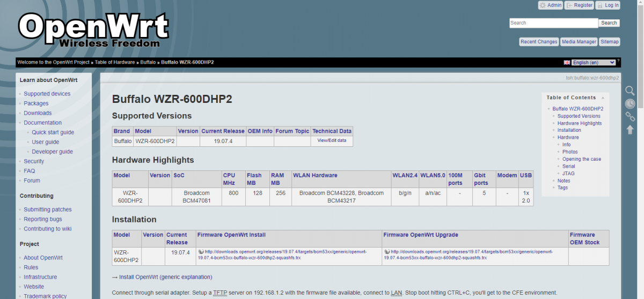Open FAQ sidebar link
644x299 pixels.
point(30,171)
